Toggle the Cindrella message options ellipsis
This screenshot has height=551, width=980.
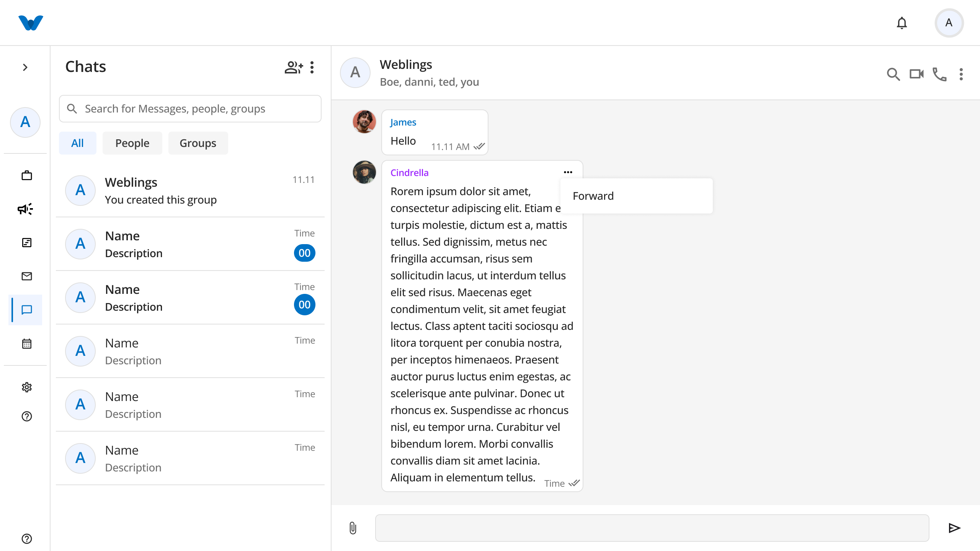pos(568,172)
